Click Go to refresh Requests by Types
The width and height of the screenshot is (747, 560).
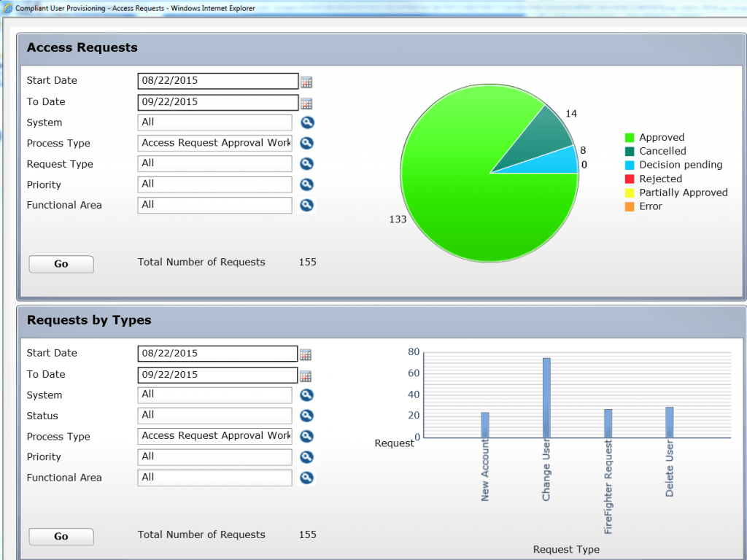pyautogui.click(x=61, y=537)
